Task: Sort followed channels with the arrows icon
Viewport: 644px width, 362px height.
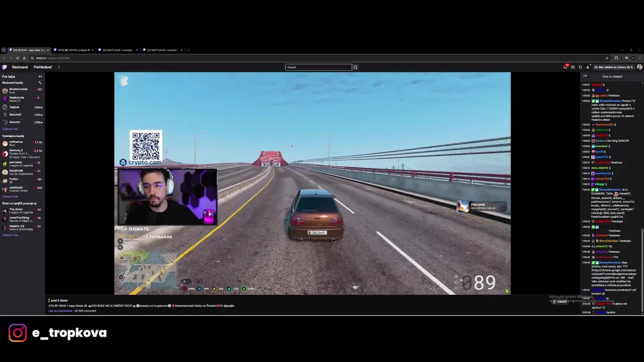Action: (40, 82)
